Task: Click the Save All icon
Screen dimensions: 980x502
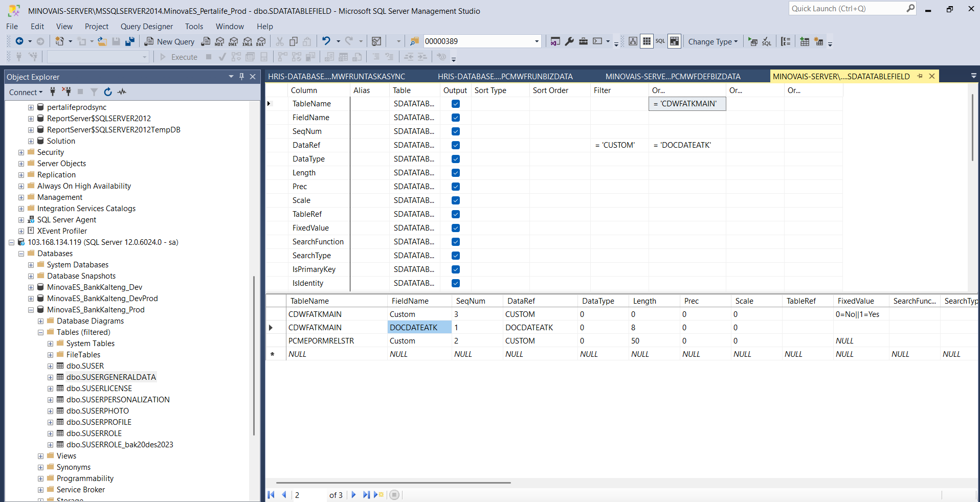Action: tap(130, 41)
